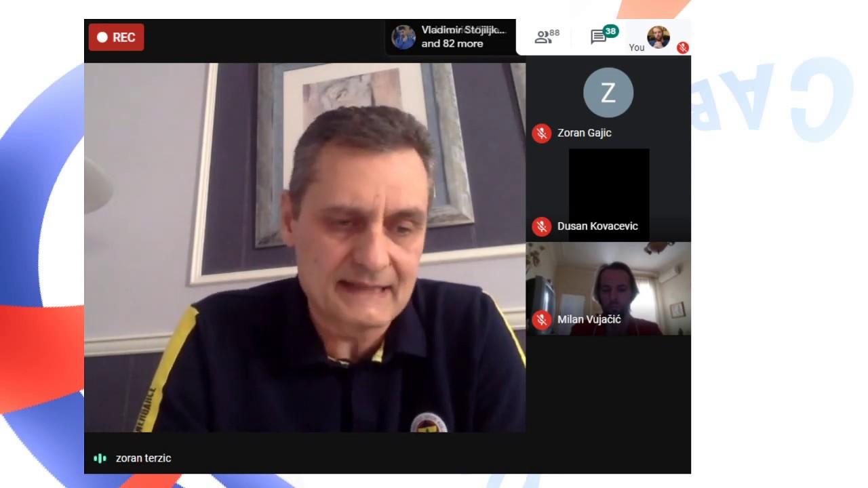
Task: Click the Milan Vujačić name label
Action: pyautogui.click(x=589, y=319)
